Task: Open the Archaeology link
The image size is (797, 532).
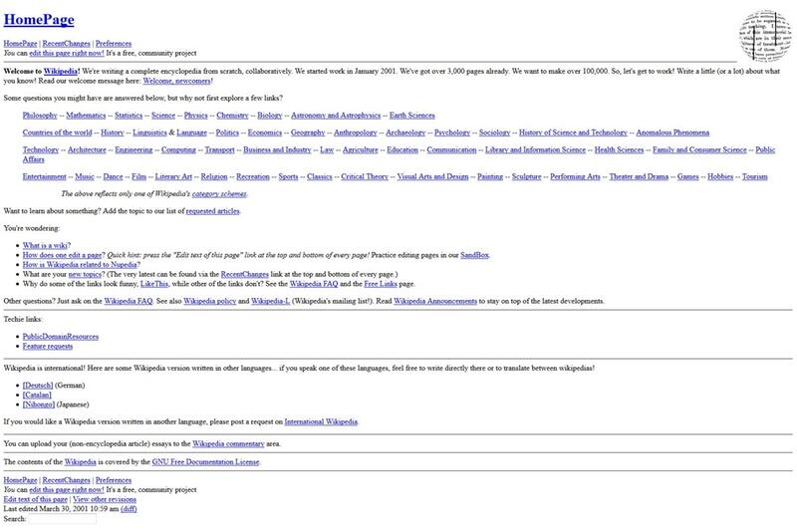Action: pos(405,133)
